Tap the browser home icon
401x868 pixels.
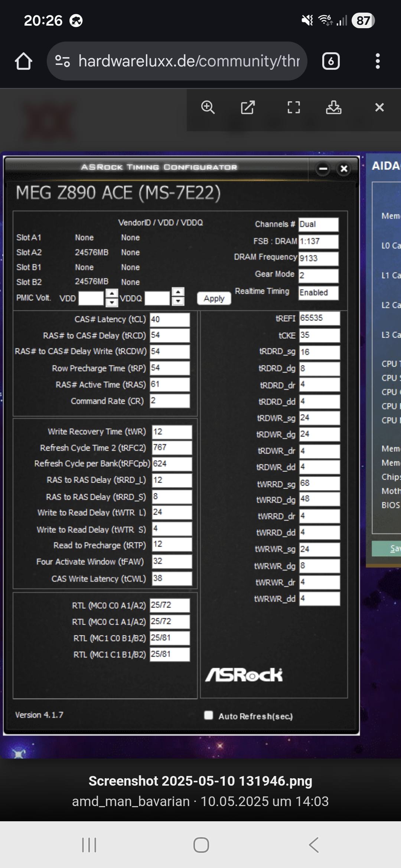pyautogui.click(x=23, y=61)
